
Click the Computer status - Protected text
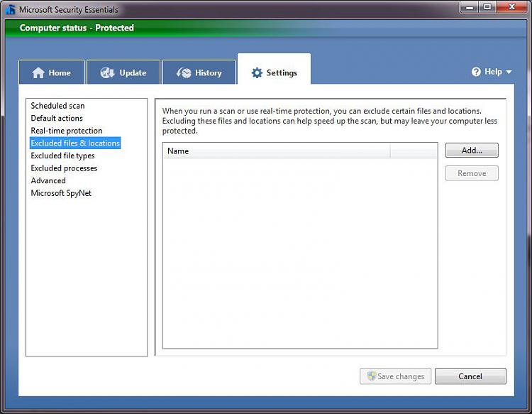77,28
